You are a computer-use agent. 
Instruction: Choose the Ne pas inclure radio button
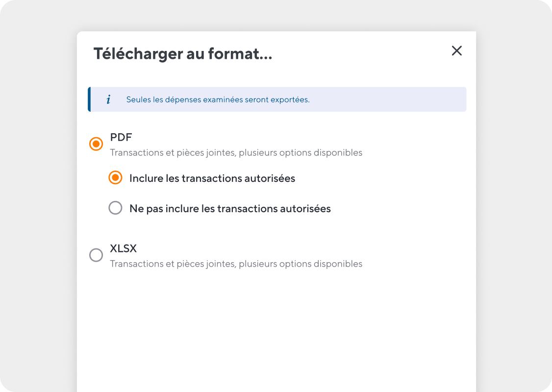point(116,208)
